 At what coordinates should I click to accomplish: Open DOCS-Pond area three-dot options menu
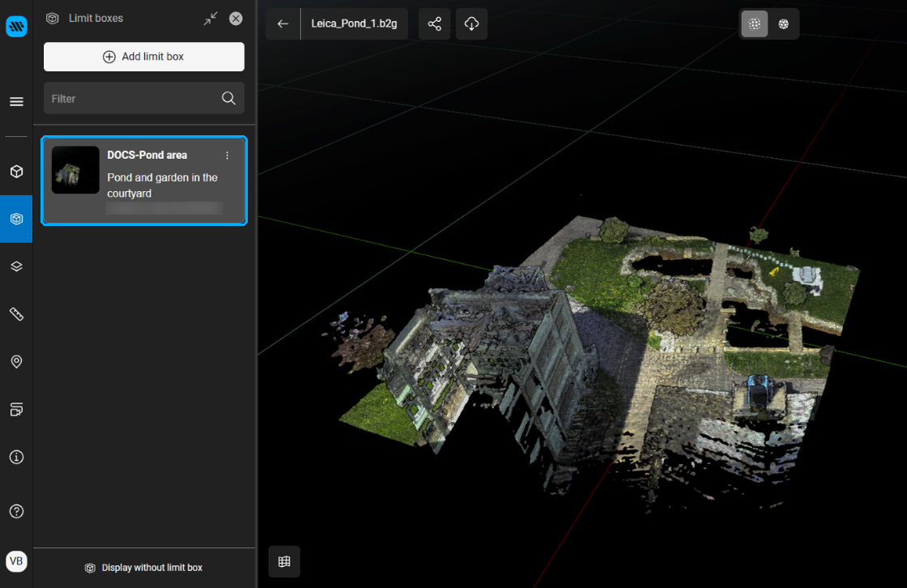coord(228,156)
